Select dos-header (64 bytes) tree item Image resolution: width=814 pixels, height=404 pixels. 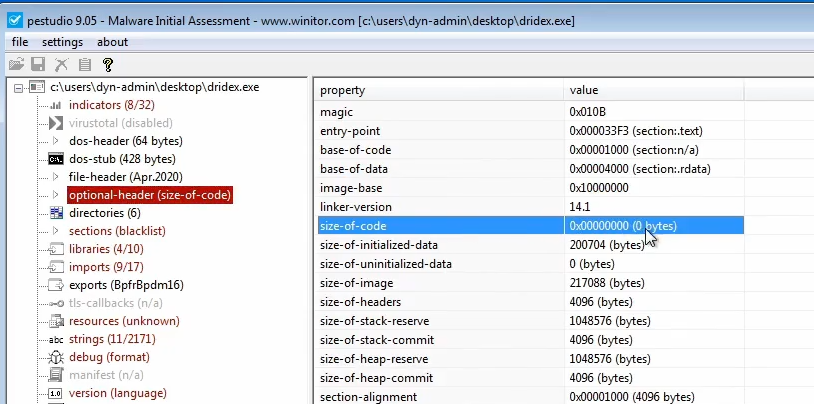click(126, 141)
